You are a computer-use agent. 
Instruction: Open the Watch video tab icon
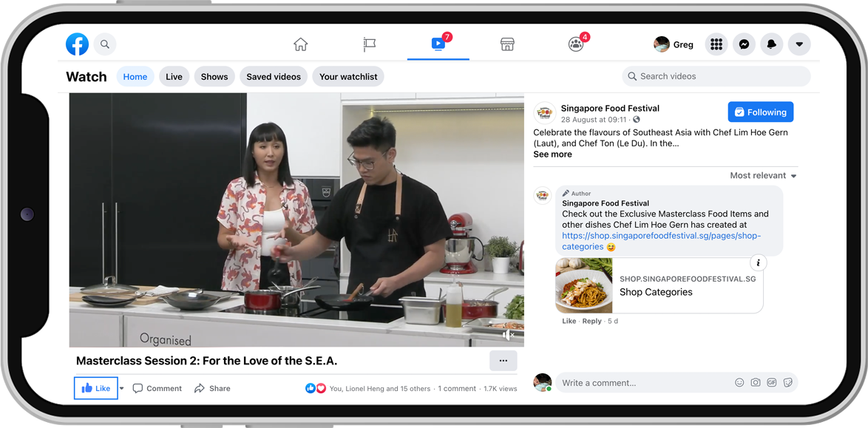pyautogui.click(x=438, y=44)
